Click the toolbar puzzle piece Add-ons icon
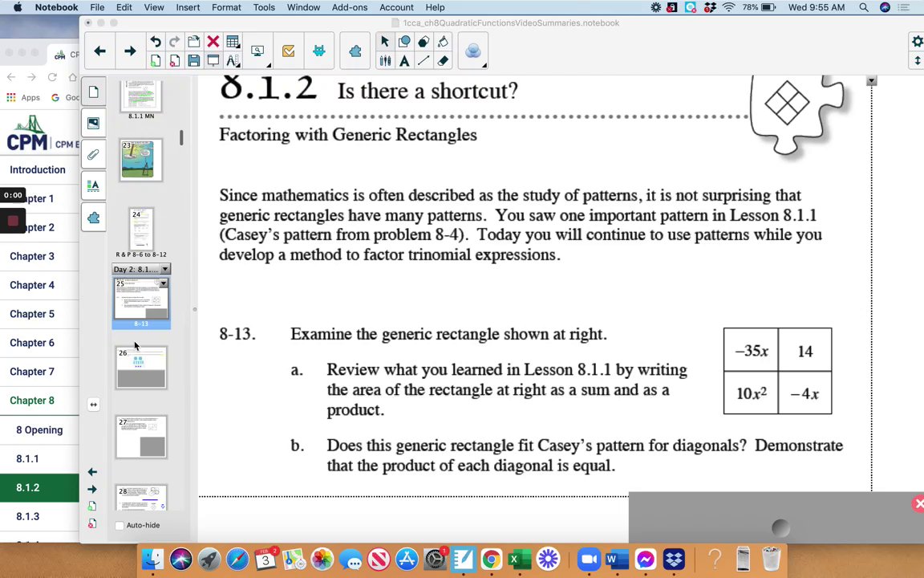Viewport: 924px width, 578px height. (355, 51)
